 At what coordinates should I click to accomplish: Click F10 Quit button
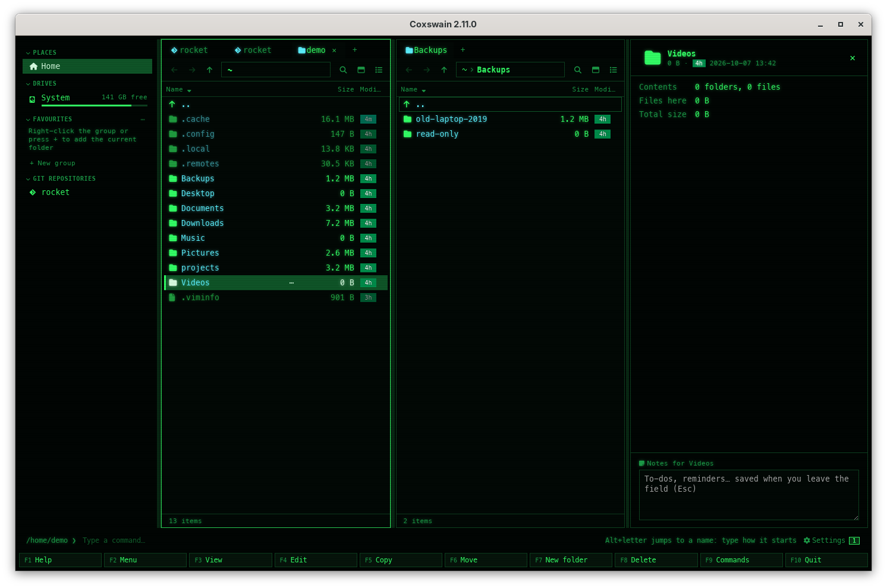(x=826, y=560)
